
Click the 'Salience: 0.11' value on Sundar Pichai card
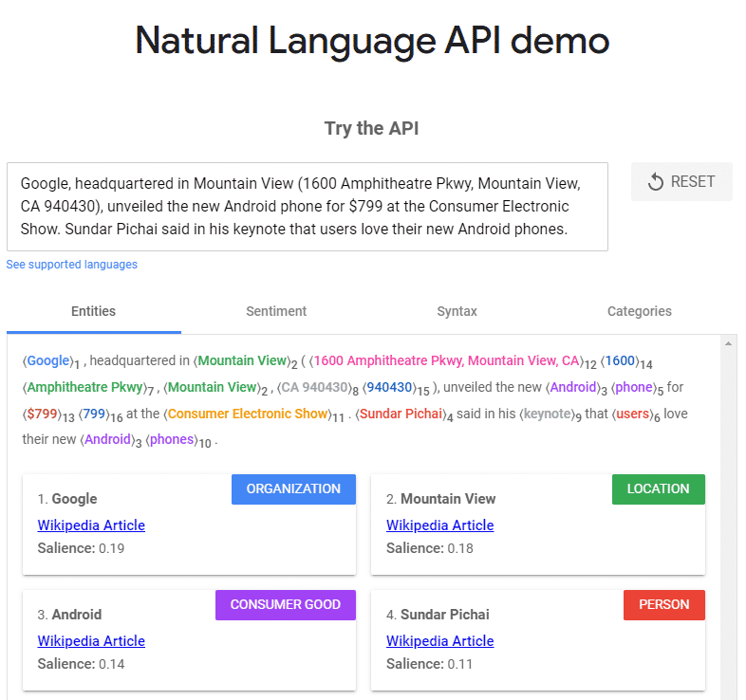pos(430,664)
